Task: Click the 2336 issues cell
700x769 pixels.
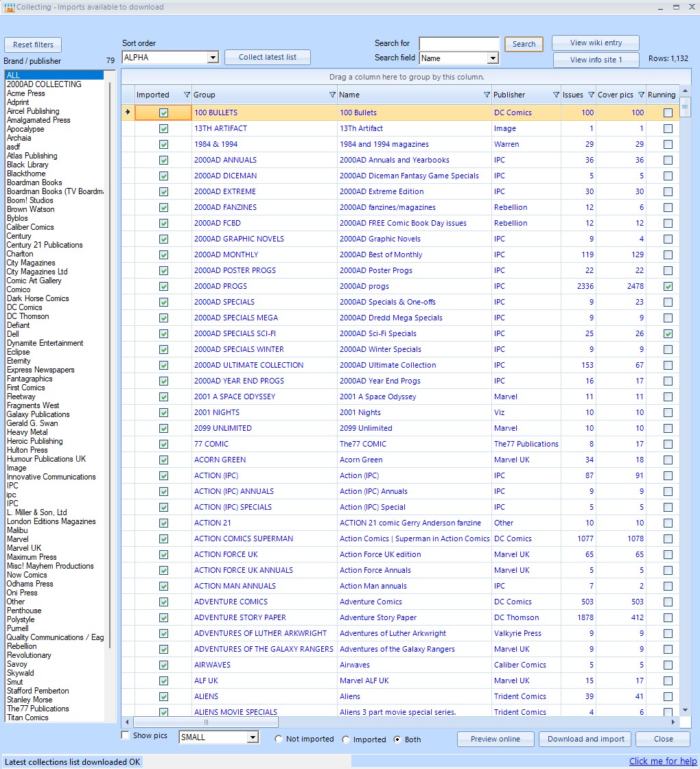Action: (x=579, y=287)
